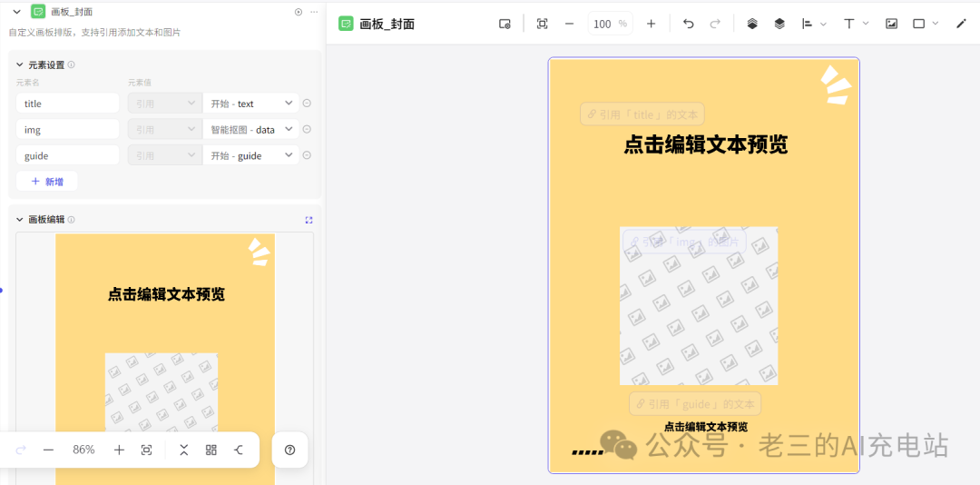Open the 智能抠图 - data value dropdown

click(x=250, y=130)
